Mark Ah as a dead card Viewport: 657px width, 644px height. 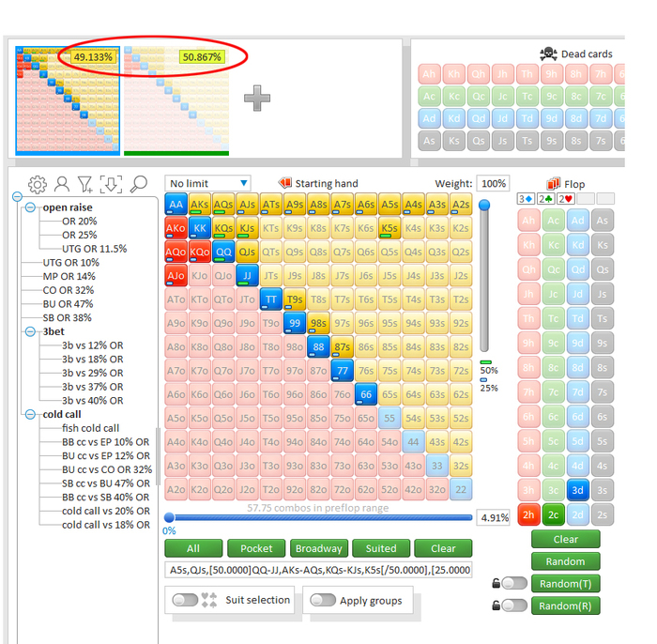point(429,74)
